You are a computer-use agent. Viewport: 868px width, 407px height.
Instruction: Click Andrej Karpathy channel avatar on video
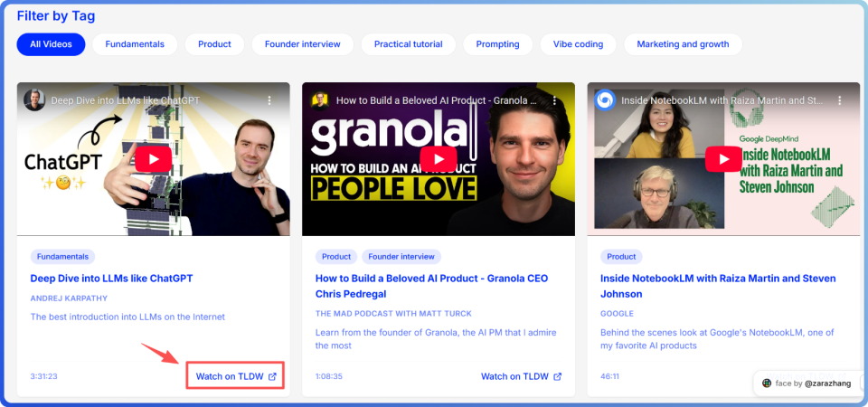click(x=34, y=100)
